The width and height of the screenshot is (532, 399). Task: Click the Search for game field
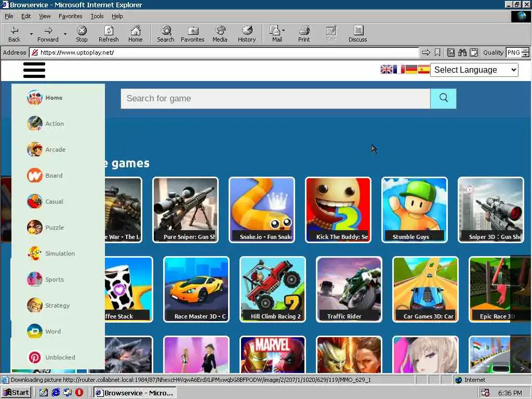(x=275, y=98)
